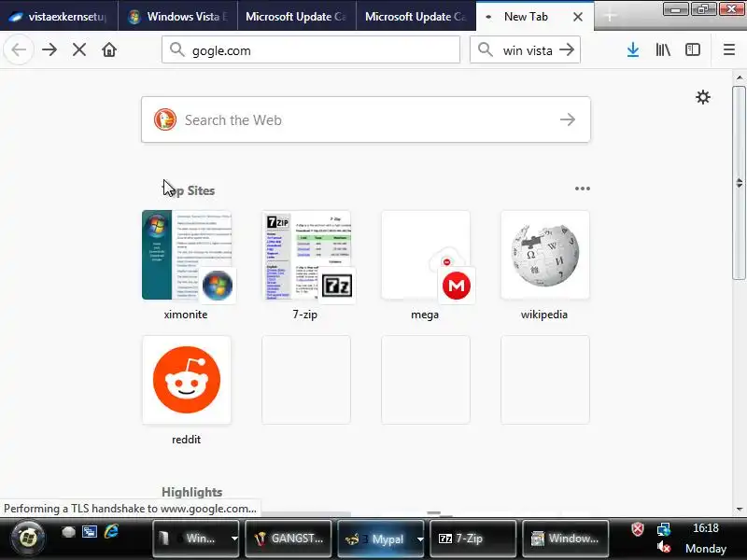Click the scrollbar down arrow
Viewport: 747px width, 560px height.
tap(739, 509)
